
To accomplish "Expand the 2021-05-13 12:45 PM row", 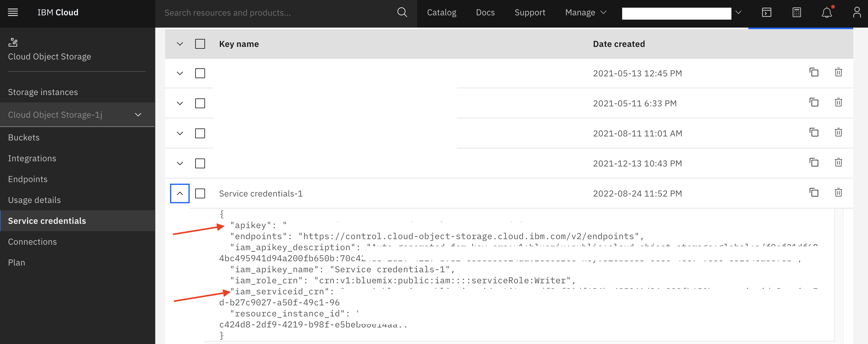I will [x=180, y=73].
